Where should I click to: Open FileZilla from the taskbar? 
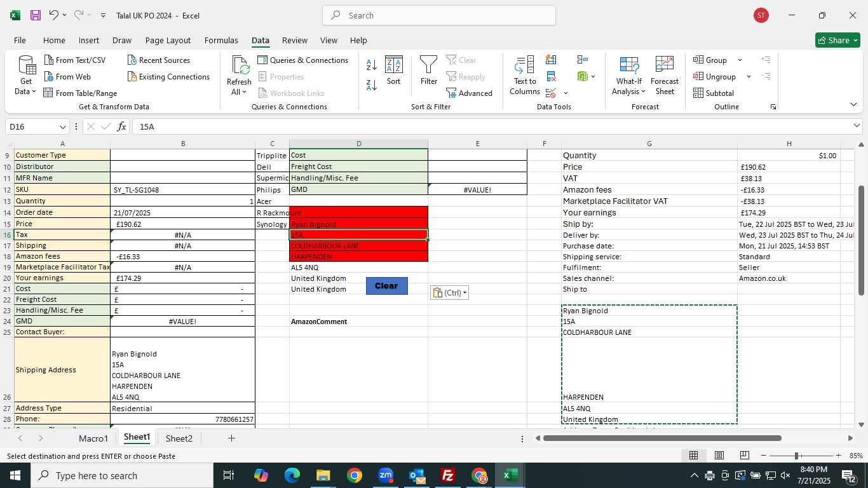448,475
